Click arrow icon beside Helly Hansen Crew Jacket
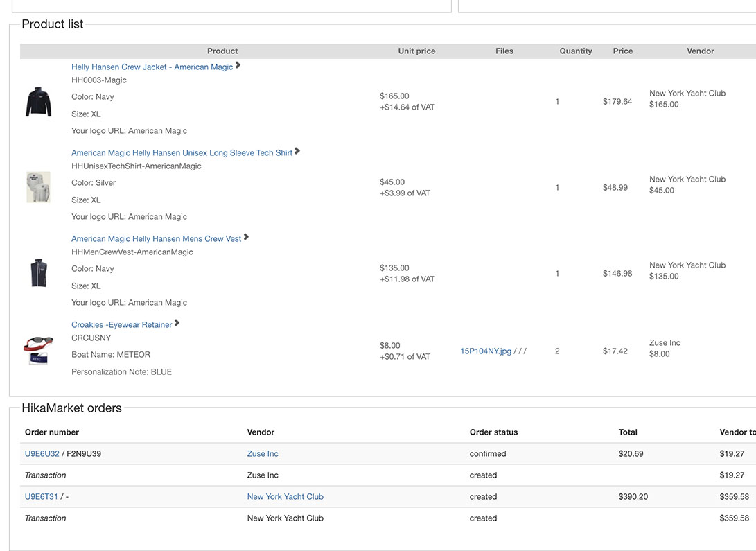The width and height of the screenshot is (756, 551). click(238, 65)
